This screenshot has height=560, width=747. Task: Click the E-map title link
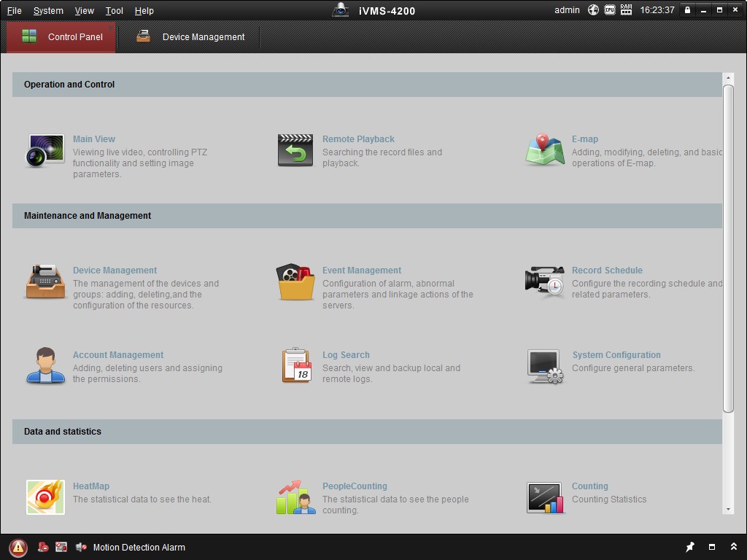pos(584,139)
